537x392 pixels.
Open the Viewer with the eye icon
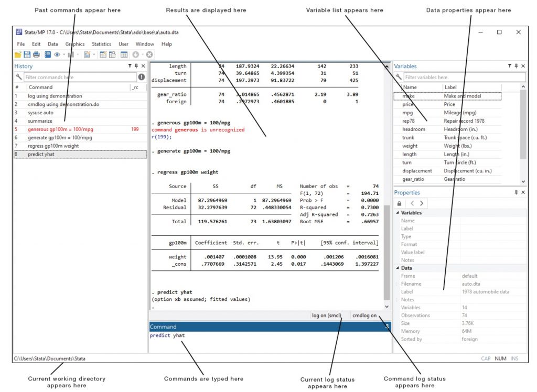(57, 55)
